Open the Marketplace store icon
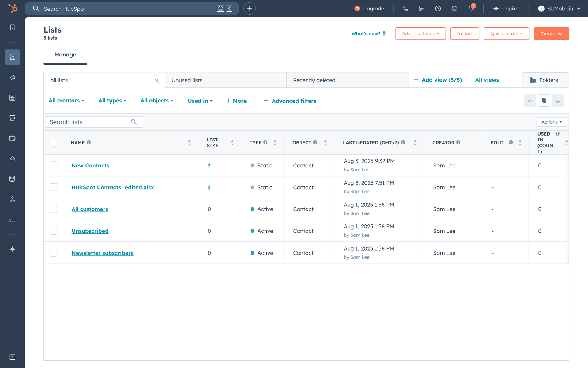 pos(422,9)
